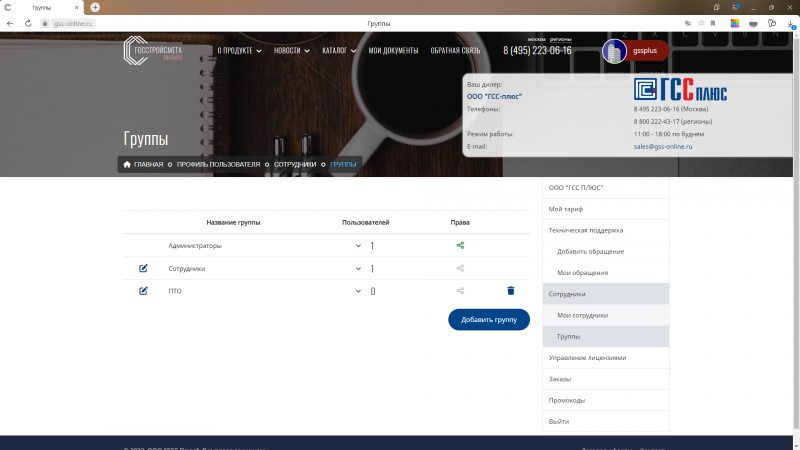
Task: Open Обратная связь in top menu
Action: click(x=455, y=51)
